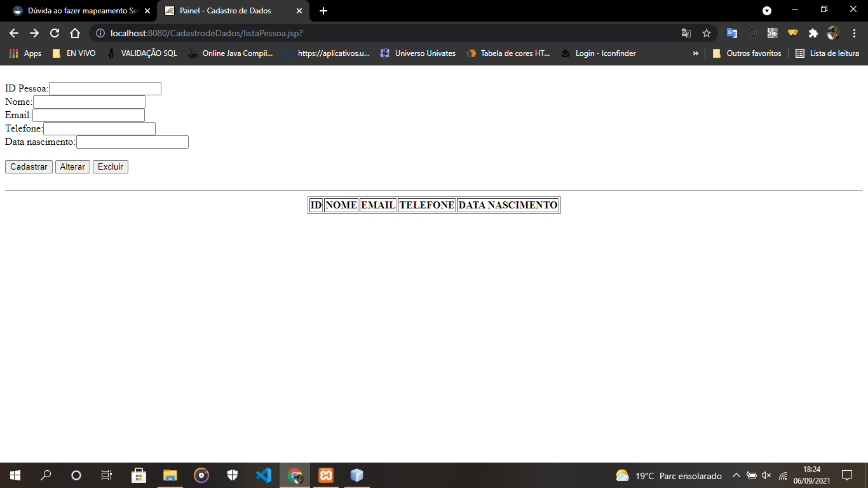Switch to Visual Studio Code in taskbar
This screenshot has height=488, width=868.
tap(263, 475)
